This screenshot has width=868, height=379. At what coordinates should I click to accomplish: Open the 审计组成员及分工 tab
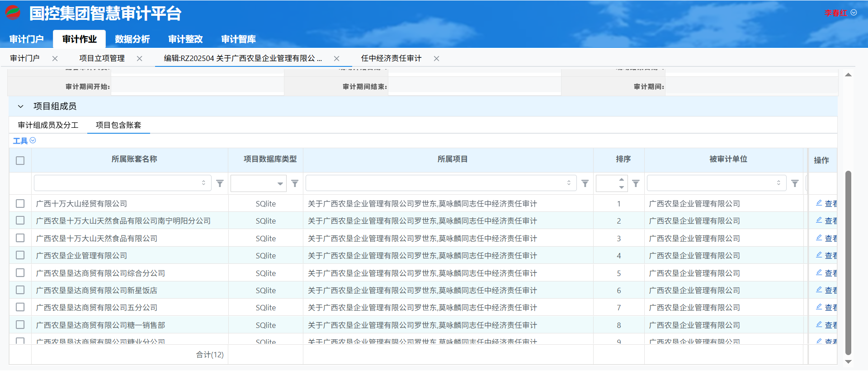[48, 125]
